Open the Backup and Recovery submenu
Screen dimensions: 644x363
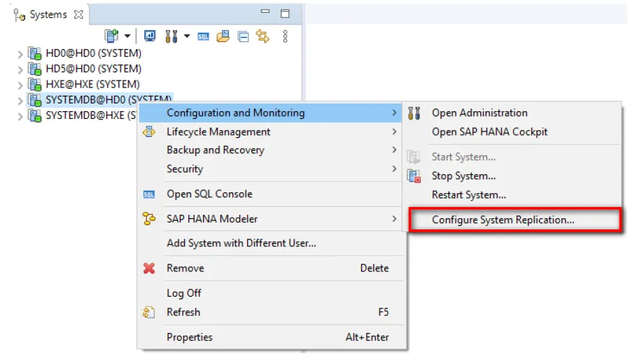[270, 150]
